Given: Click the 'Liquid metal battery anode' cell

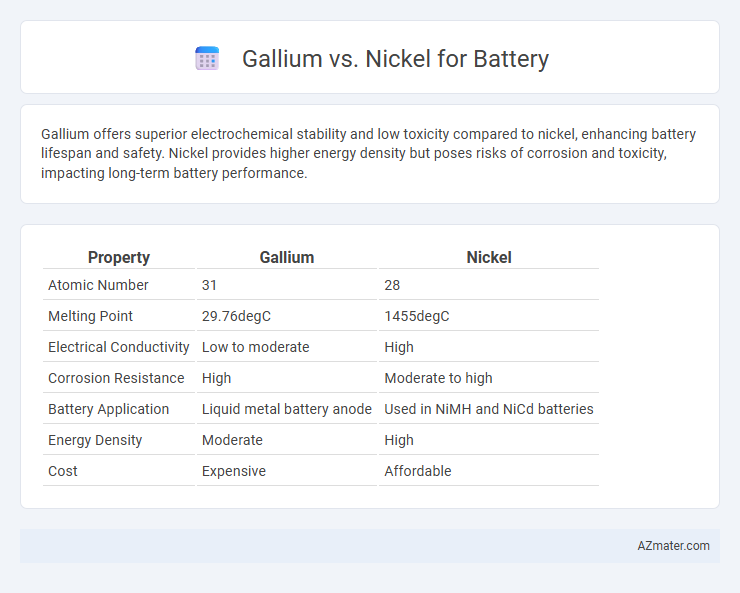Looking at the screenshot, I should point(286,409).
